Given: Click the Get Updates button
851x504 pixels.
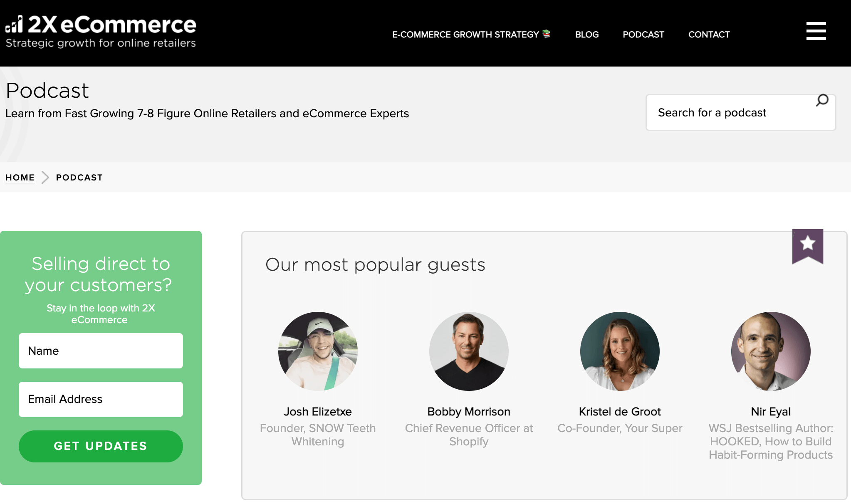Looking at the screenshot, I should click(x=101, y=446).
